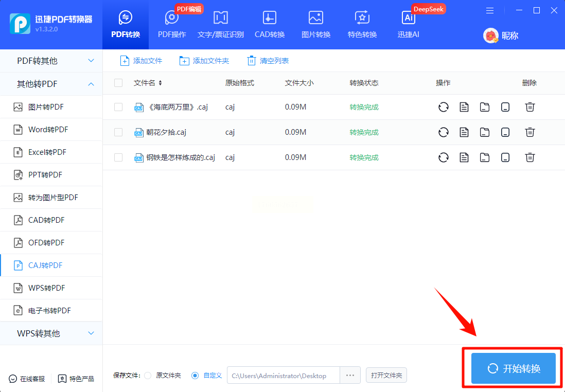
Task: Tick the checkbox for 《海底两万里》.caj
Action: pos(118,107)
